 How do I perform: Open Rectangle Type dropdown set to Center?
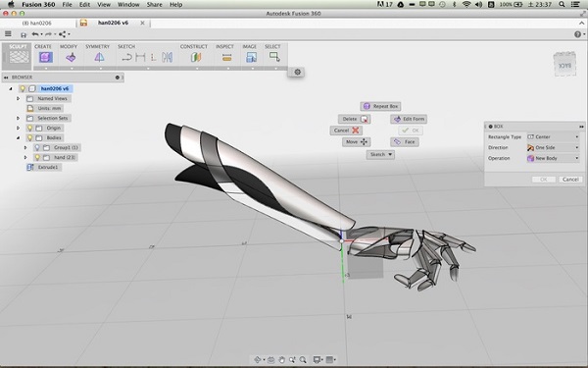pos(553,137)
